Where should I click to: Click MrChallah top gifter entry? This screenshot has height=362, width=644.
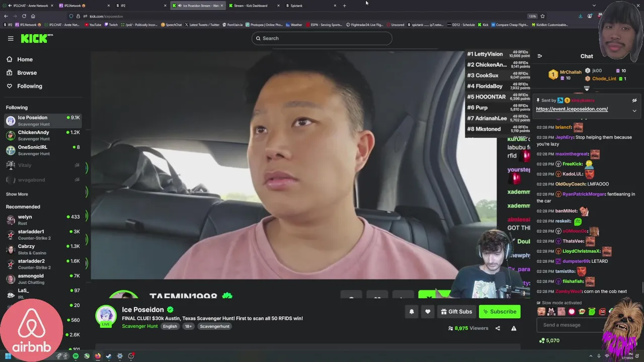tap(565, 75)
